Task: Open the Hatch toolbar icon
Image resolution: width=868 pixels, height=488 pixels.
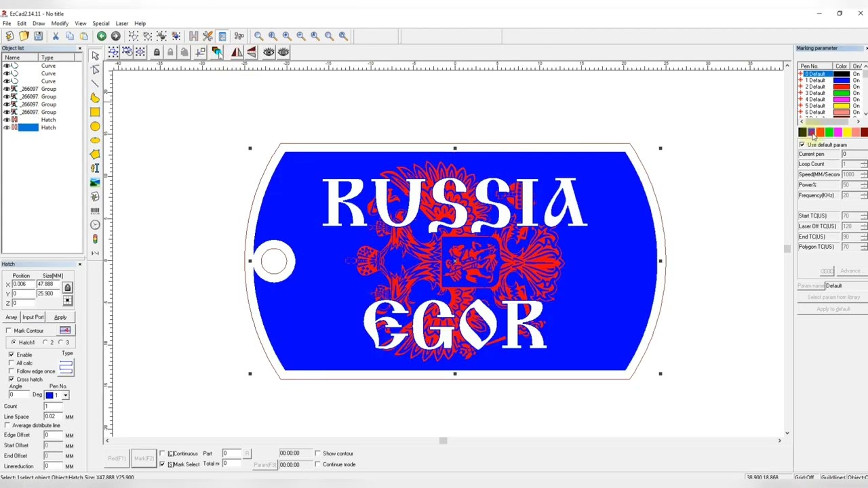Action: 193,36
